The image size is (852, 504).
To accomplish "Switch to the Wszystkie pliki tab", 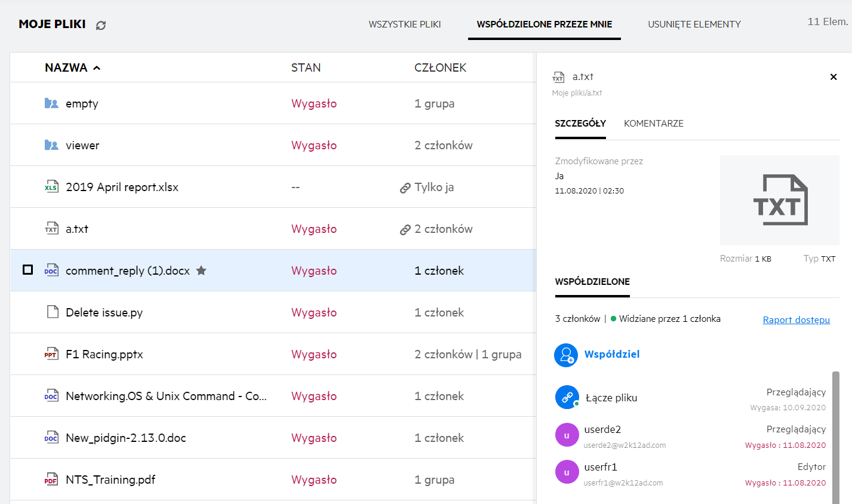I will click(404, 24).
